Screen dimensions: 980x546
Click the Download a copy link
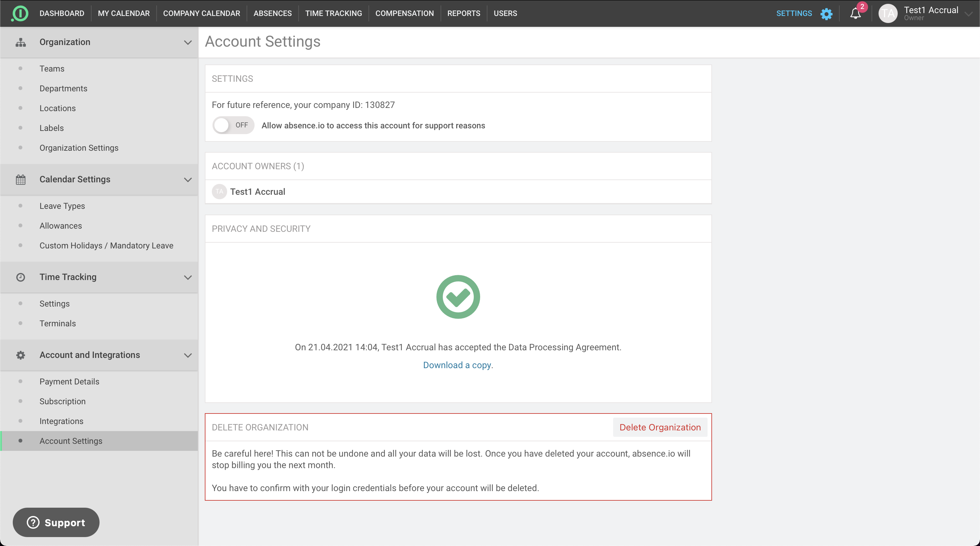coord(457,365)
